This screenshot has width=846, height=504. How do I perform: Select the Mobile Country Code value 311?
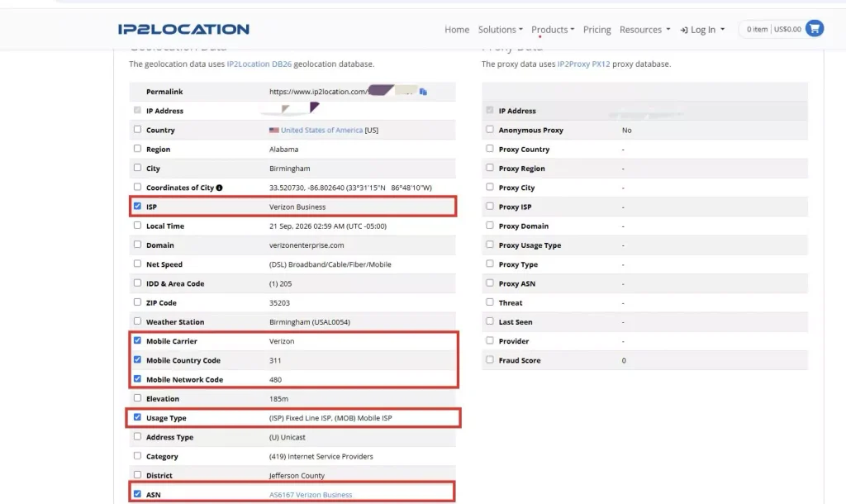275,360
